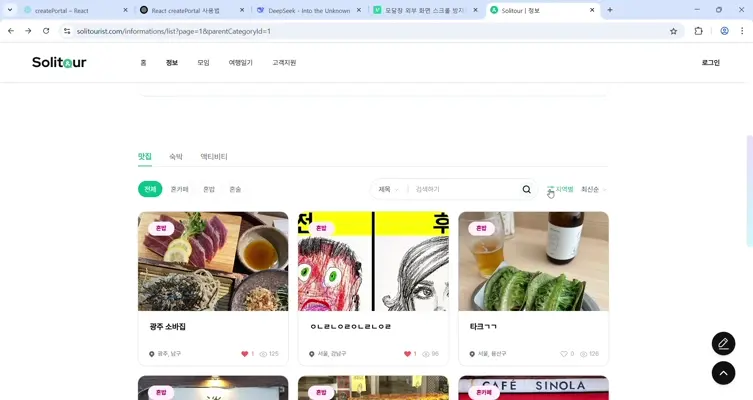Viewport: 753px width, 400px height.
Task: Click the 로그인 link
Action: (x=710, y=62)
